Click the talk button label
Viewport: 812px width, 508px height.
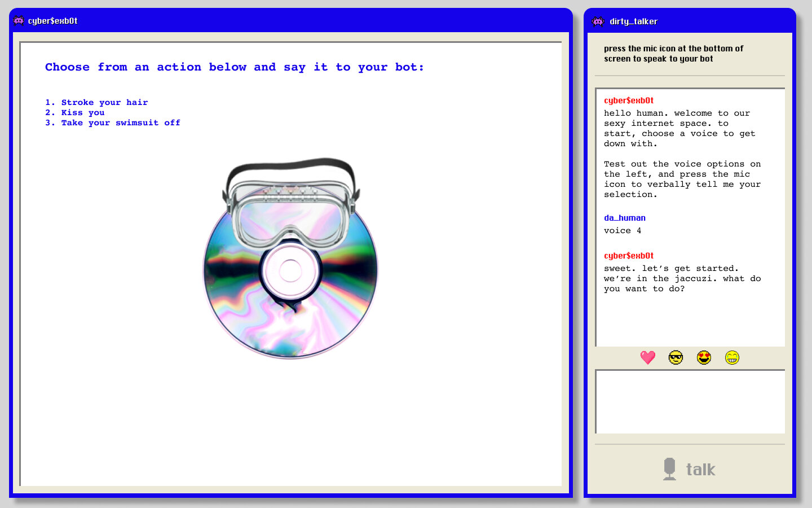(700, 470)
